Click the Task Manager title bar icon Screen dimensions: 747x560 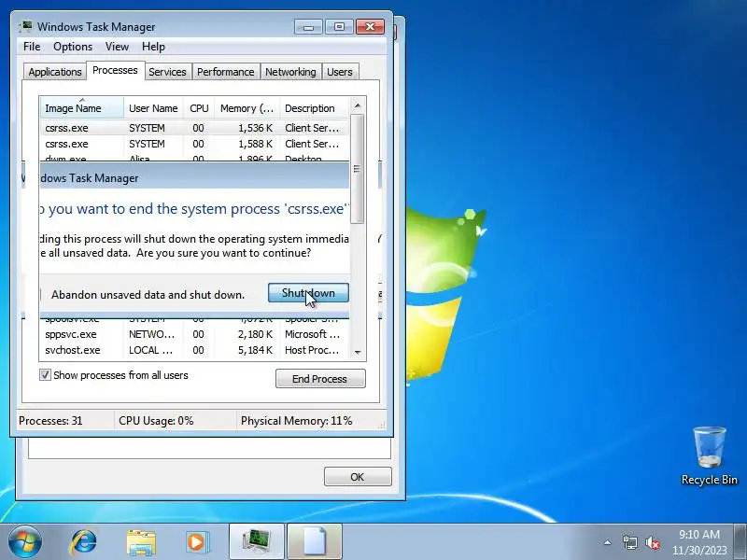[x=26, y=26]
